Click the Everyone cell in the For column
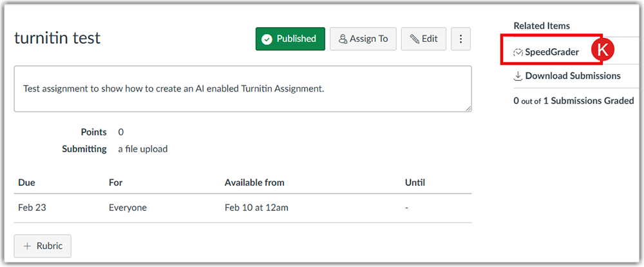This screenshot has width=644, height=267. 128,208
